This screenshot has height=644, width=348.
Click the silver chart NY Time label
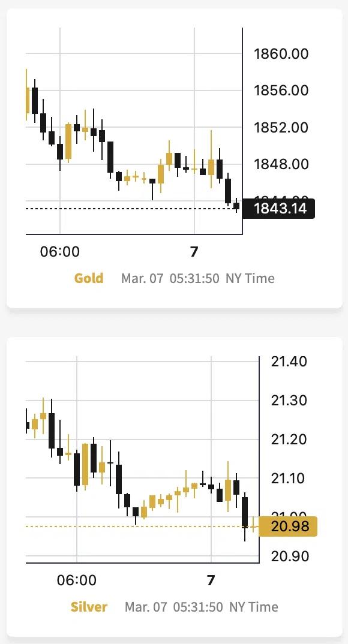coord(254,607)
